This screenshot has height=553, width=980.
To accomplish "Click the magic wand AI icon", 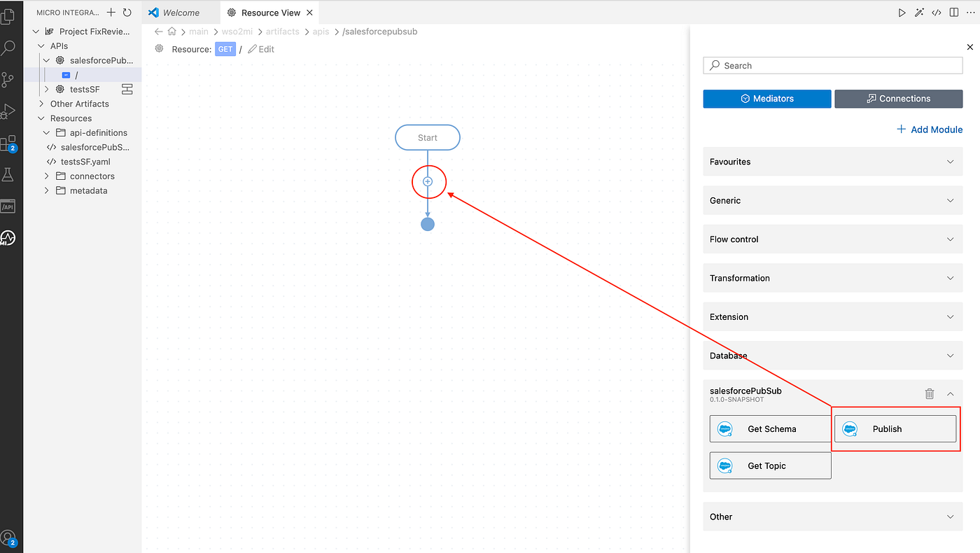I will [x=919, y=13].
